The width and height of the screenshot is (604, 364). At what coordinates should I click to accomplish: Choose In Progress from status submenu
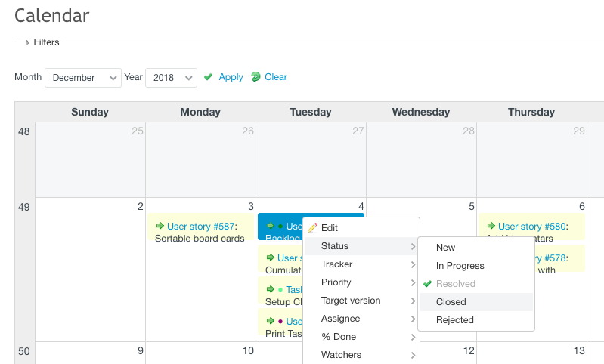[460, 266]
